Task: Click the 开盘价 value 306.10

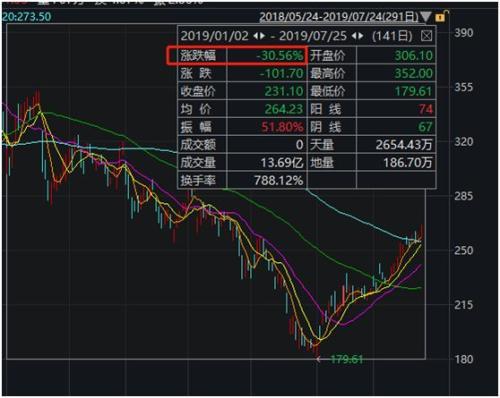Action: pos(414,55)
